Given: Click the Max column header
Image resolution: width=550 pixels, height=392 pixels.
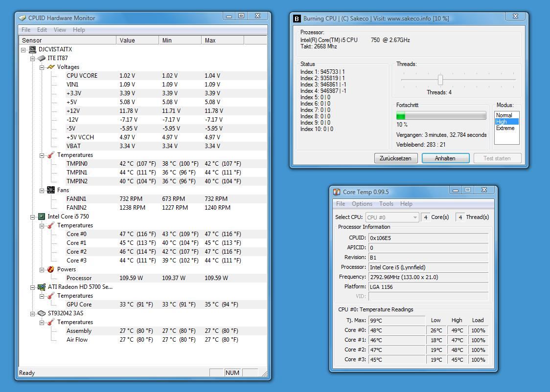Looking at the screenshot, I should click(x=223, y=40).
